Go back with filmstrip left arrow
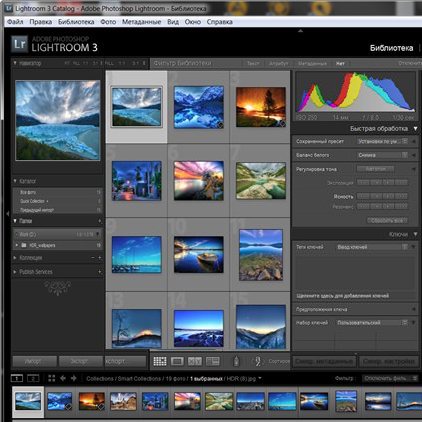The width and height of the screenshot is (422, 422). [x=63, y=378]
